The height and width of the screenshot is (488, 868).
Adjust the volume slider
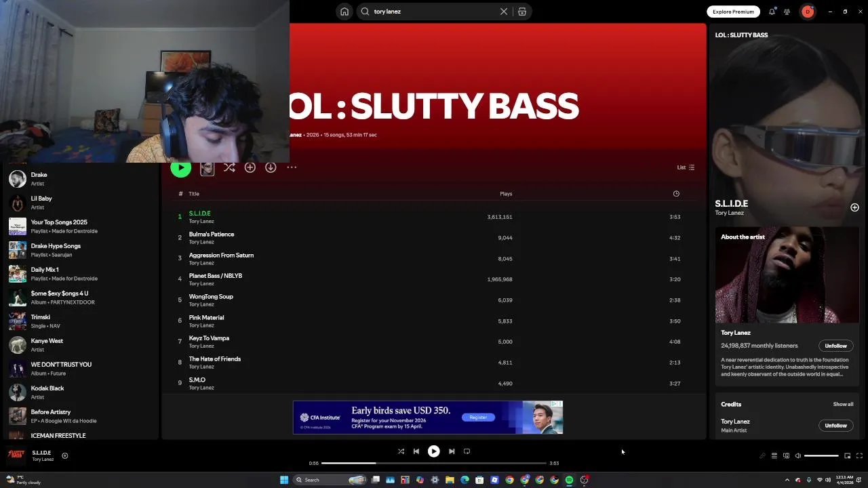pos(821,456)
